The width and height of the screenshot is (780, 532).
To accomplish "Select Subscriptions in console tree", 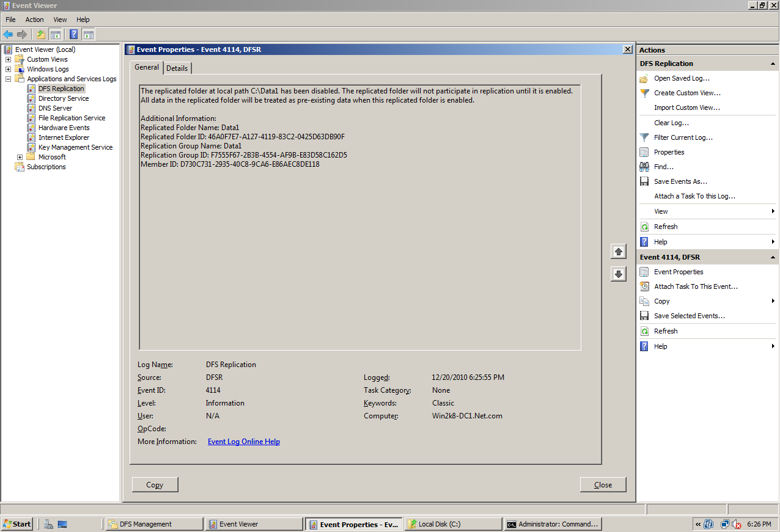I will click(46, 167).
